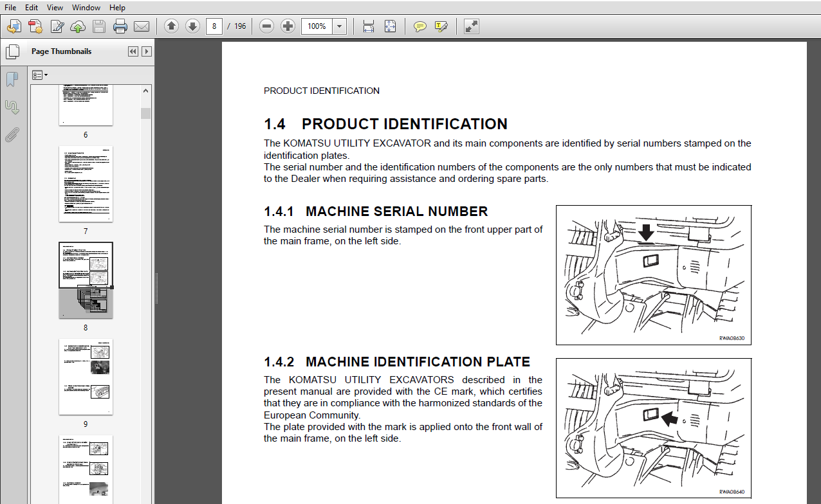Viewport: 821px width, 504px height.
Task: Collapse the navigation pane with double-arrow
Action: click(x=133, y=51)
